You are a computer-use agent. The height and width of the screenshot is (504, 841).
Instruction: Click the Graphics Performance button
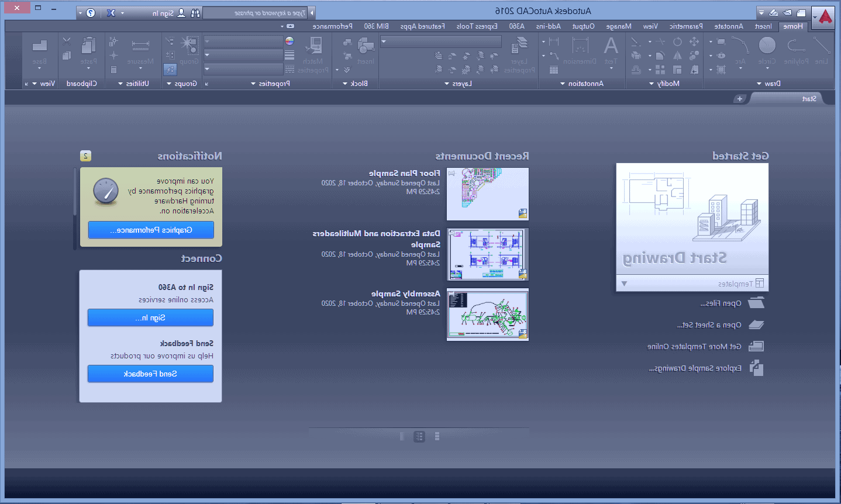151,230
